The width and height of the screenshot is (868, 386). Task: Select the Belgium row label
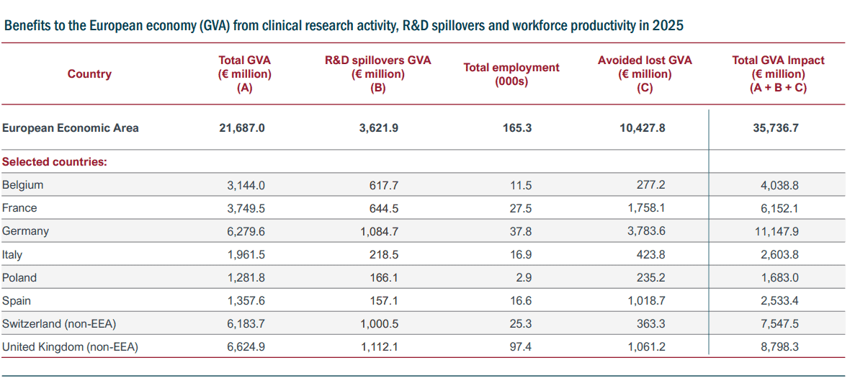[23, 185]
